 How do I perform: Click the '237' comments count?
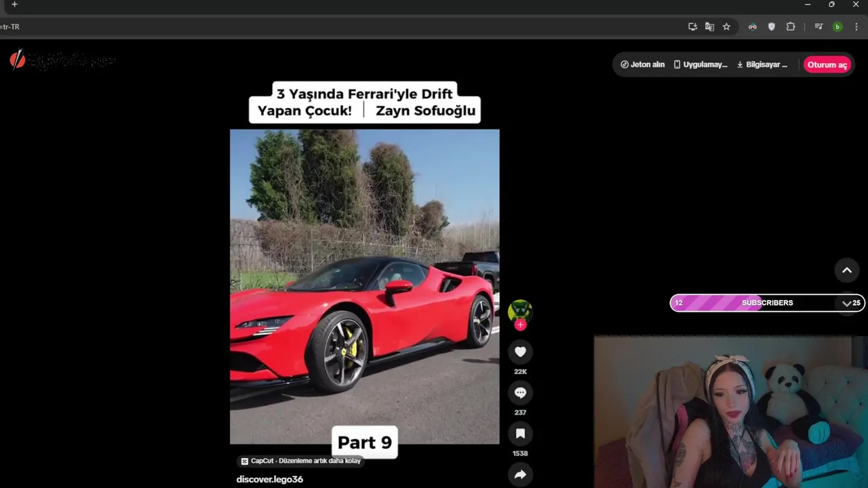click(520, 412)
